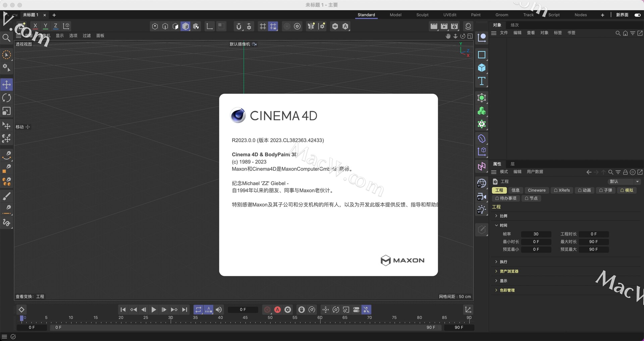Search in the Objects manager
The width and height of the screenshot is (644, 341).
pyautogui.click(x=618, y=33)
